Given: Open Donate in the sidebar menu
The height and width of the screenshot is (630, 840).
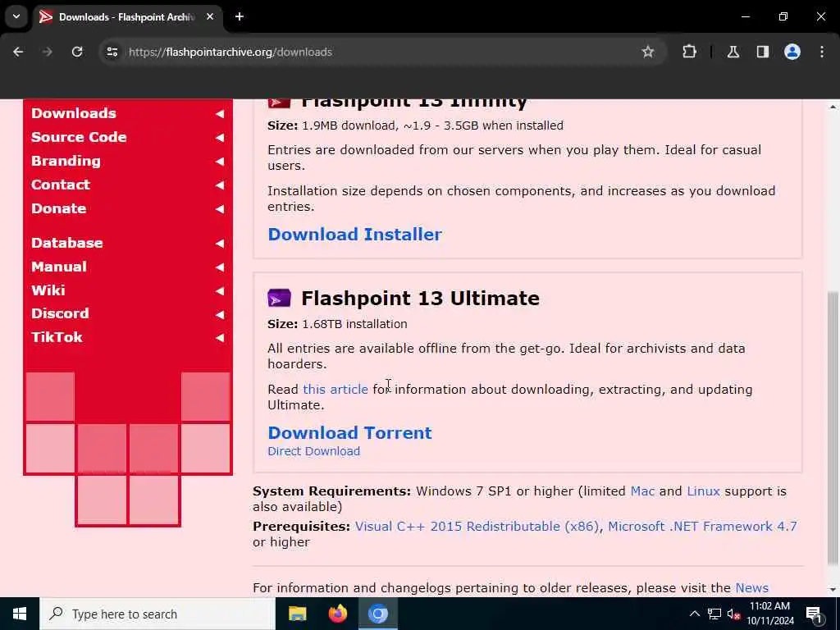Looking at the screenshot, I should (x=59, y=208).
